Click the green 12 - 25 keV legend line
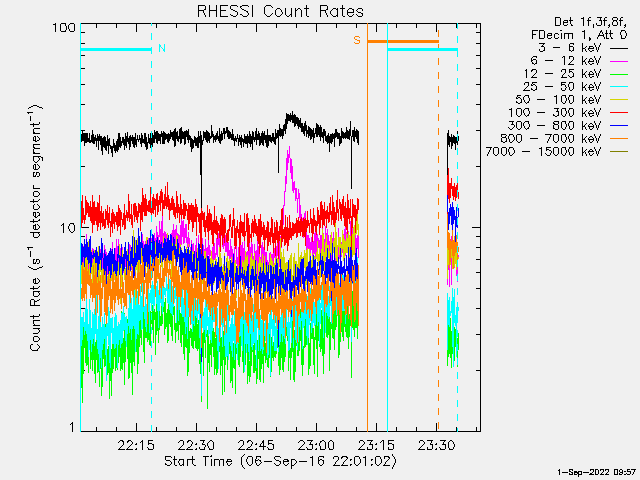 [x=619, y=74]
